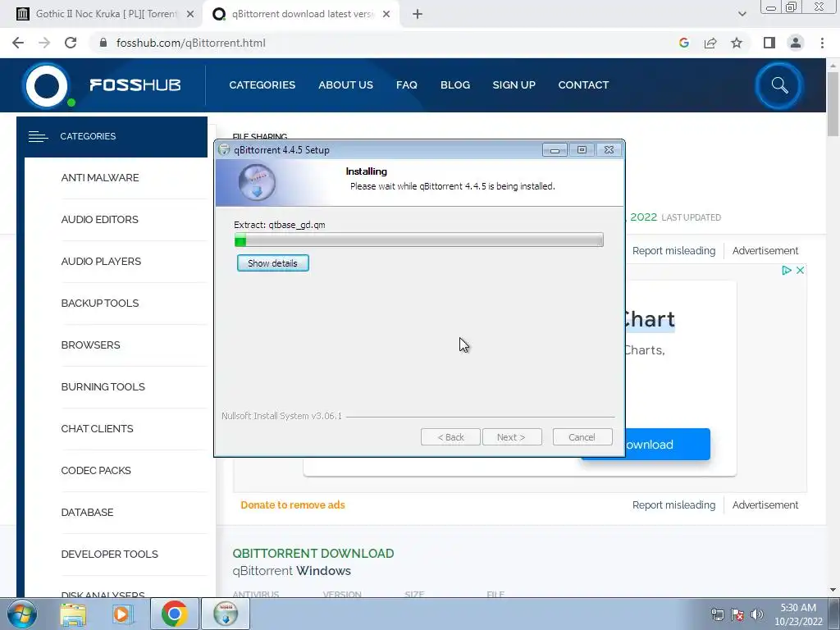Click the installer title bar icon
Image resolution: width=840 pixels, height=630 pixels.
coord(225,150)
